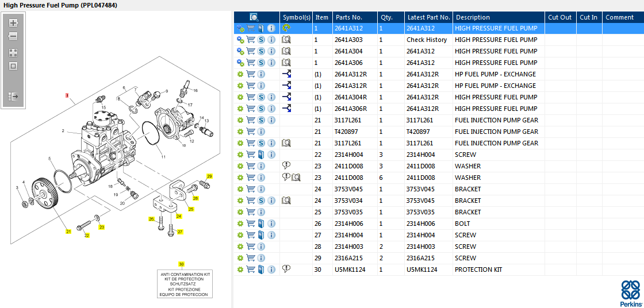Image resolution: width=644 pixels, height=308 pixels.
Task: Select callout 21 on the diagram
Action: [68, 232]
